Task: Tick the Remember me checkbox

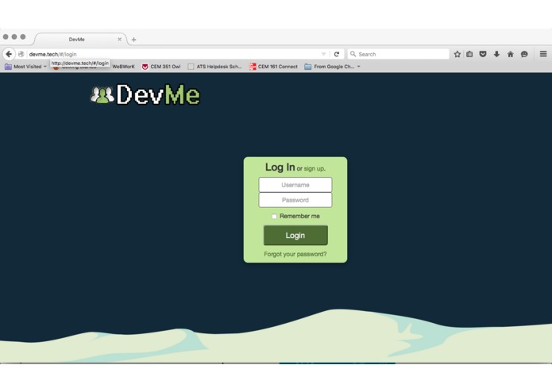Action: pyautogui.click(x=274, y=216)
